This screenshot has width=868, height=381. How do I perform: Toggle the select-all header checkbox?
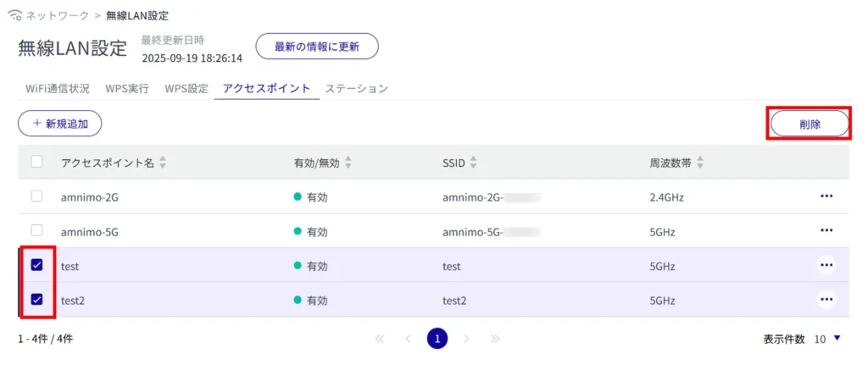(36, 162)
